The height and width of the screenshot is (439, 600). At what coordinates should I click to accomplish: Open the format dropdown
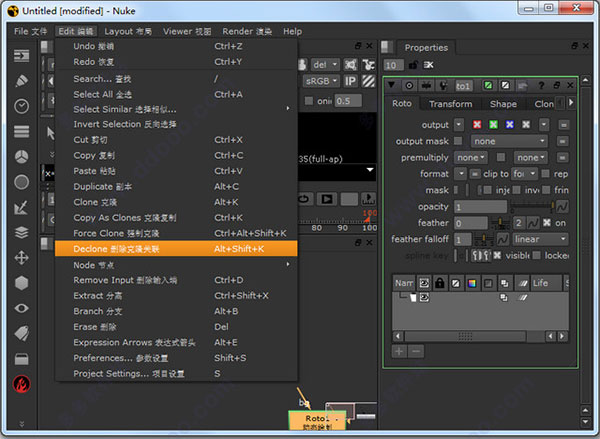tap(461, 174)
